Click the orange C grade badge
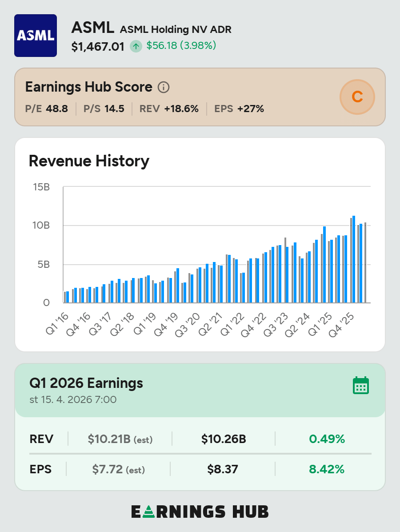This screenshot has height=532, width=400. point(357,97)
